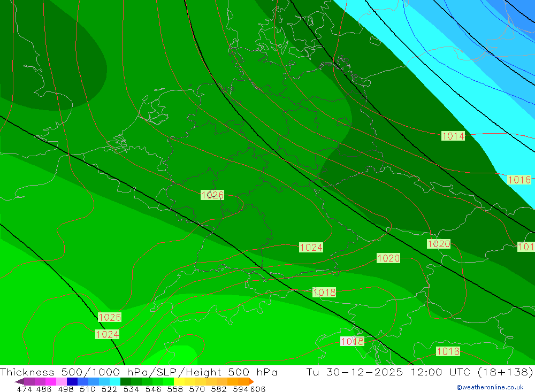Click the orange arrow at legend end

pyautogui.click(x=251, y=381)
